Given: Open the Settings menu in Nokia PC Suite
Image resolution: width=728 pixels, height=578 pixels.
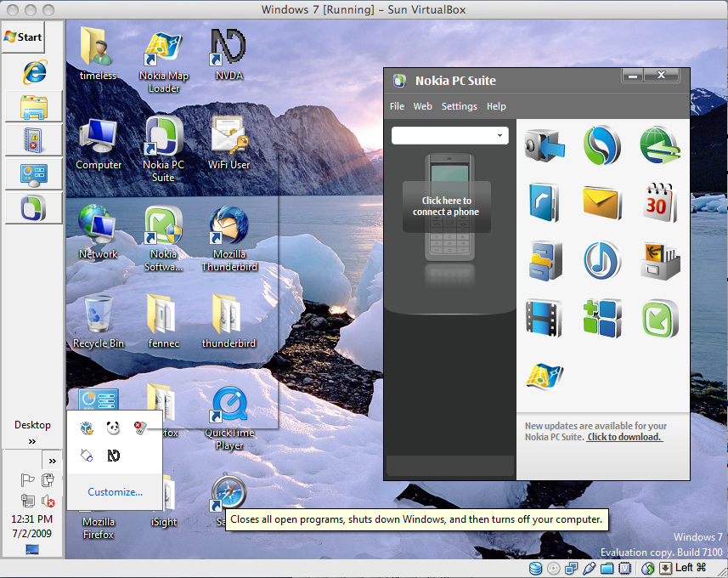Looking at the screenshot, I should 460,106.
